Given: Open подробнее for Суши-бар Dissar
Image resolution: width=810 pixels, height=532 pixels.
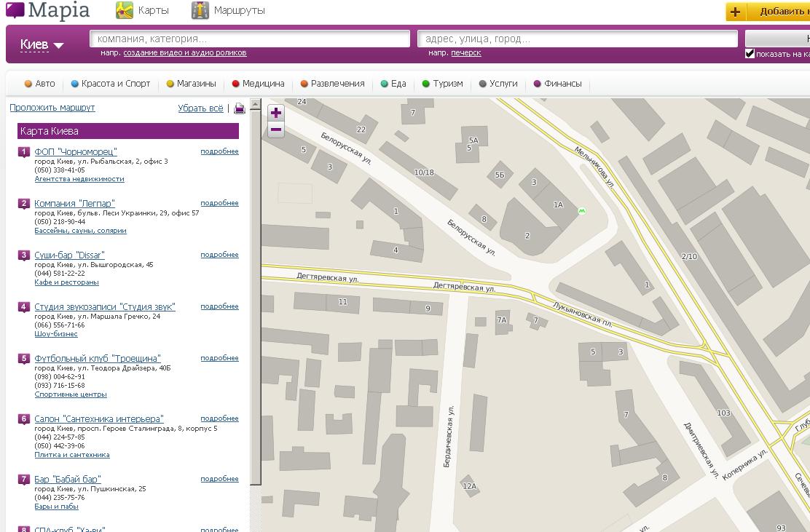Looking at the screenshot, I should 219,255.
